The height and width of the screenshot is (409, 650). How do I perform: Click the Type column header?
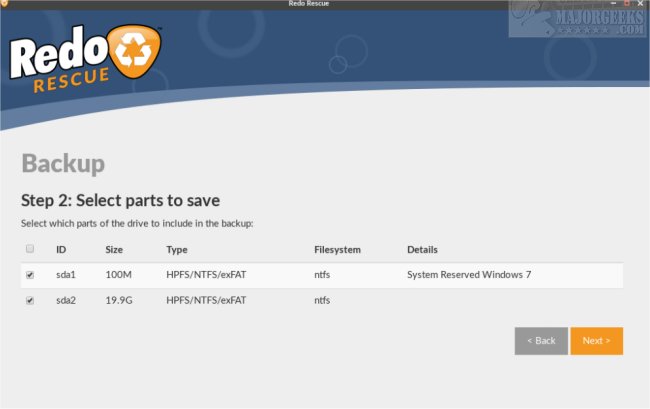177,250
